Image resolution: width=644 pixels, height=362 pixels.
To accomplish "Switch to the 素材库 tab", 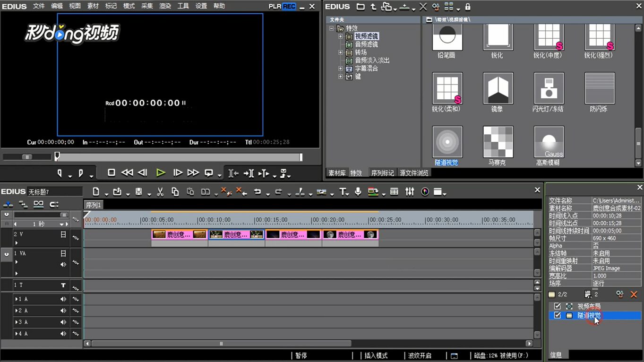I will (x=337, y=173).
